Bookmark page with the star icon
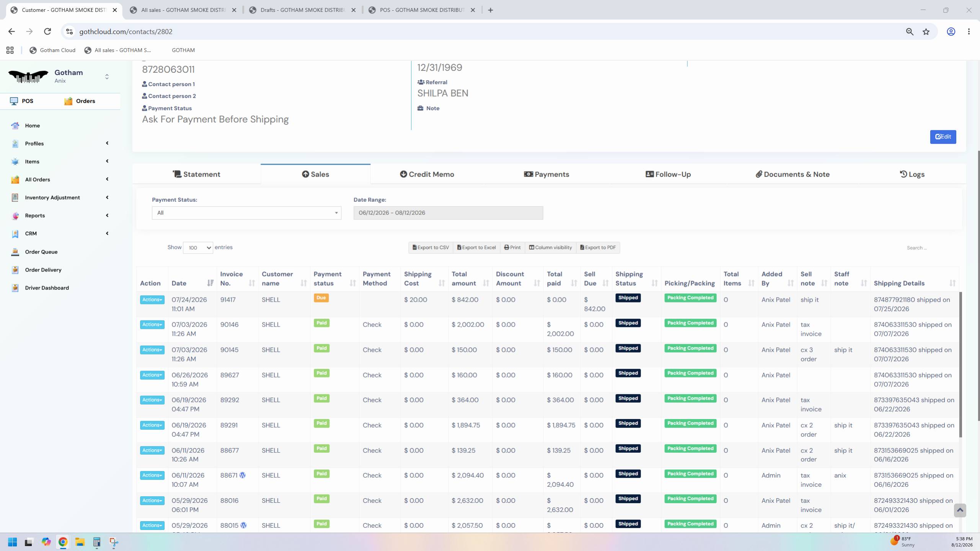This screenshot has width=980, height=551. (926, 32)
